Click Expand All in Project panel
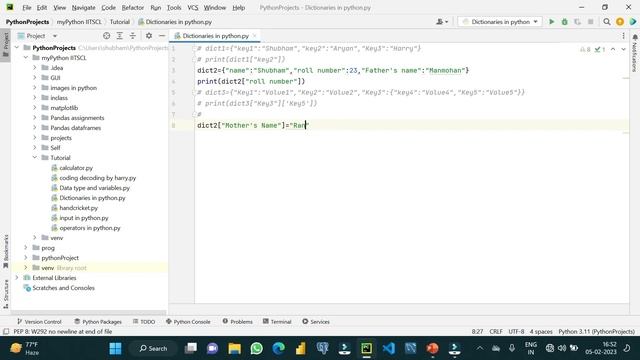This screenshot has height=360, width=640. [120, 36]
